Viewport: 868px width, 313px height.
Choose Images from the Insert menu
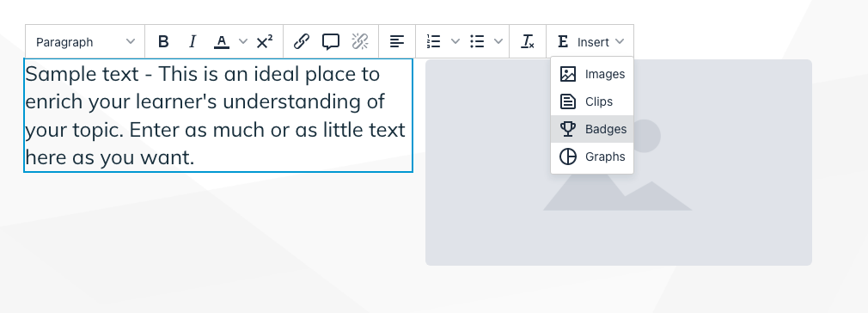(x=592, y=74)
